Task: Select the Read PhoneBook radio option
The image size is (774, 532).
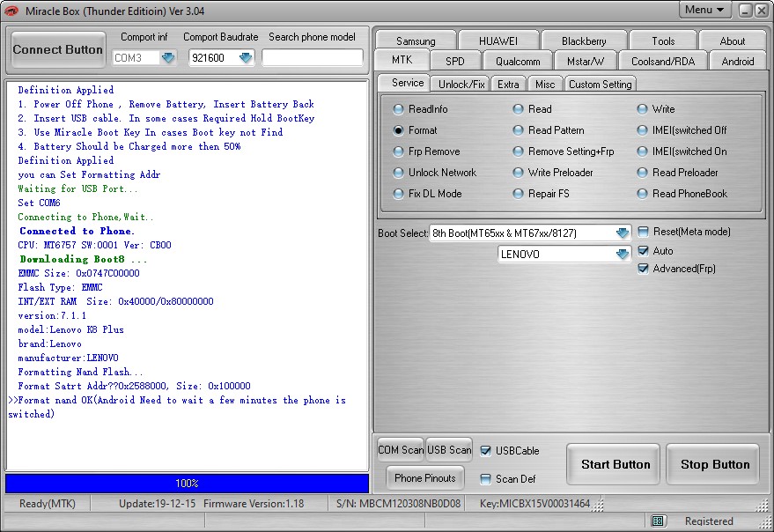Action: [682, 194]
